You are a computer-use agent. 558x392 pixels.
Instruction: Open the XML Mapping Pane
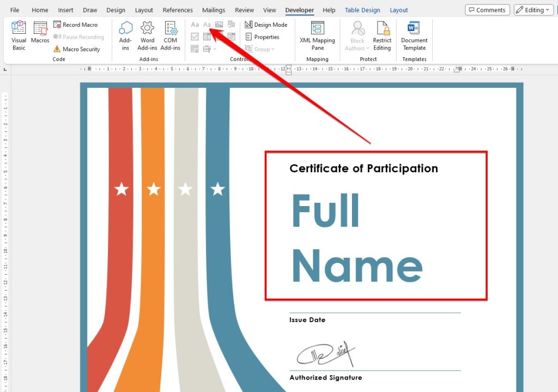click(317, 35)
